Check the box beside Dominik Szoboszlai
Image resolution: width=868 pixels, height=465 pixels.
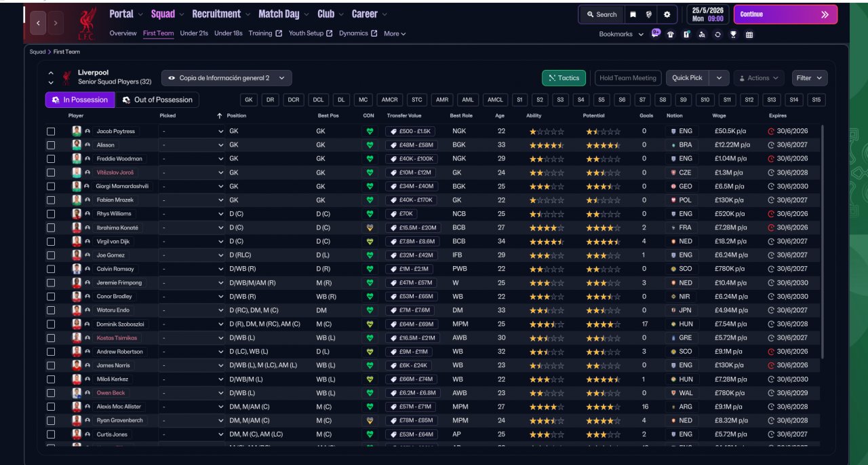[x=51, y=324]
